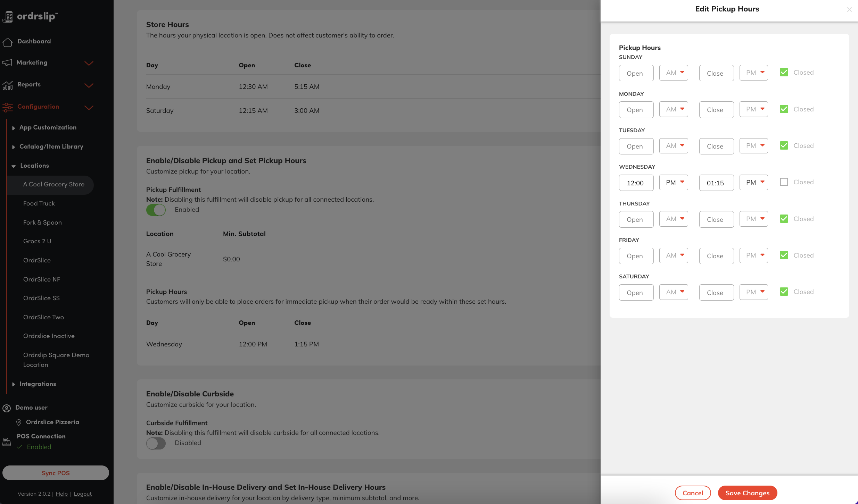Select Food Truck location
This screenshot has height=504, width=858.
point(39,203)
